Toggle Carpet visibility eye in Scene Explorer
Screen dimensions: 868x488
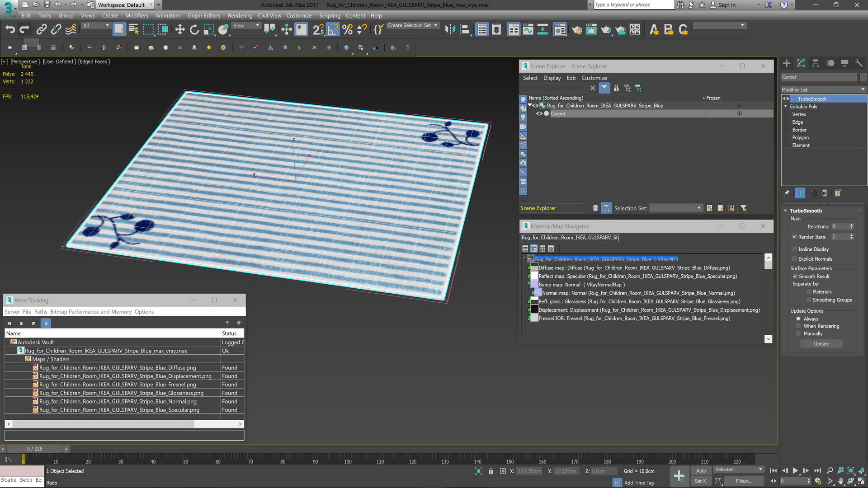click(539, 114)
